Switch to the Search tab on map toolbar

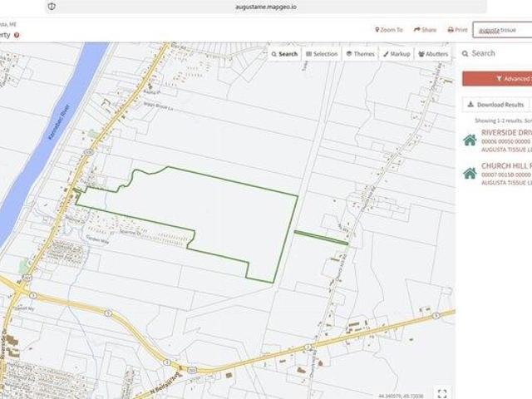pyautogui.click(x=283, y=54)
